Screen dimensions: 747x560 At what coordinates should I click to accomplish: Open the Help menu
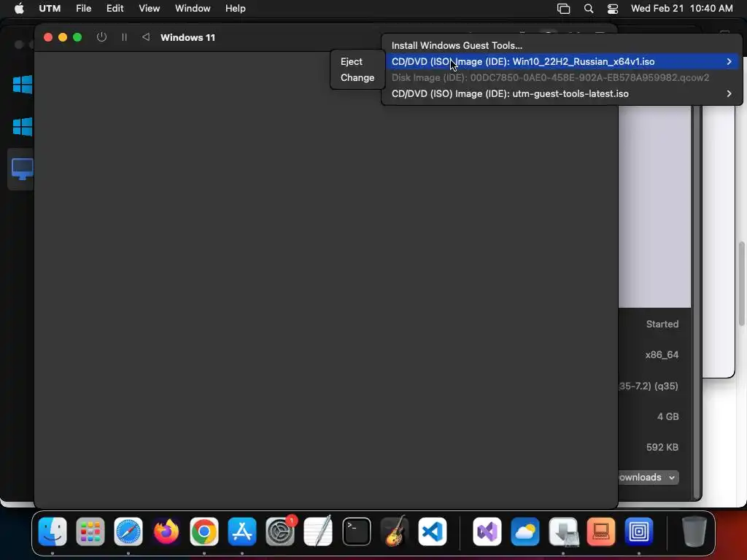(x=236, y=9)
